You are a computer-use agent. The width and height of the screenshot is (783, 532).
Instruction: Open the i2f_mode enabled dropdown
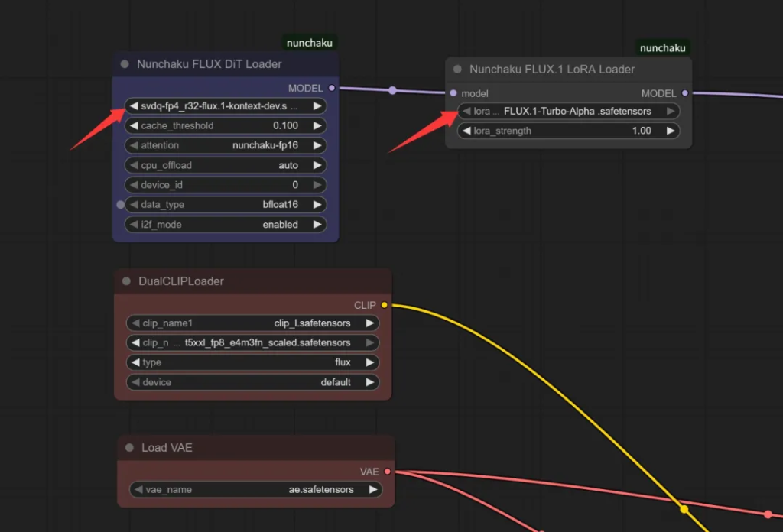(226, 225)
